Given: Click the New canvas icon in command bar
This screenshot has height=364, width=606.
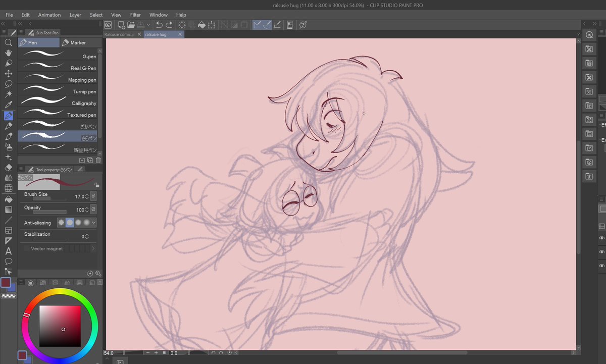Looking at the screenshot, I should [122, 25].
